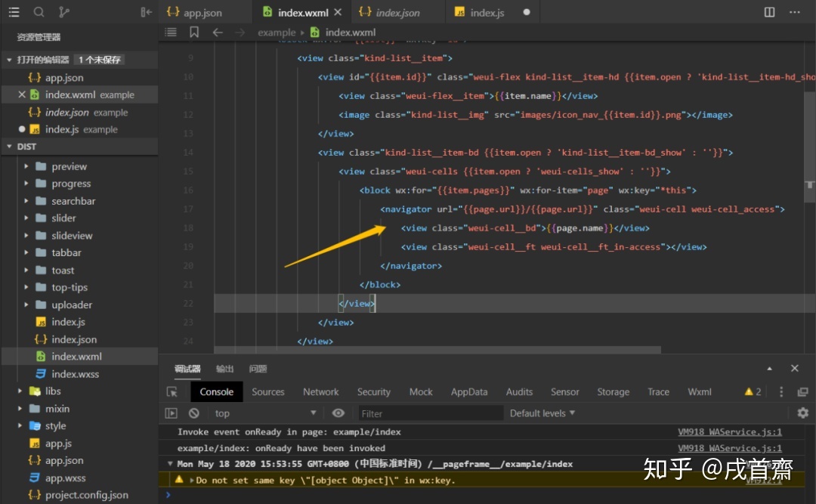
Task: Open the mixin folder
Action: 57,409
